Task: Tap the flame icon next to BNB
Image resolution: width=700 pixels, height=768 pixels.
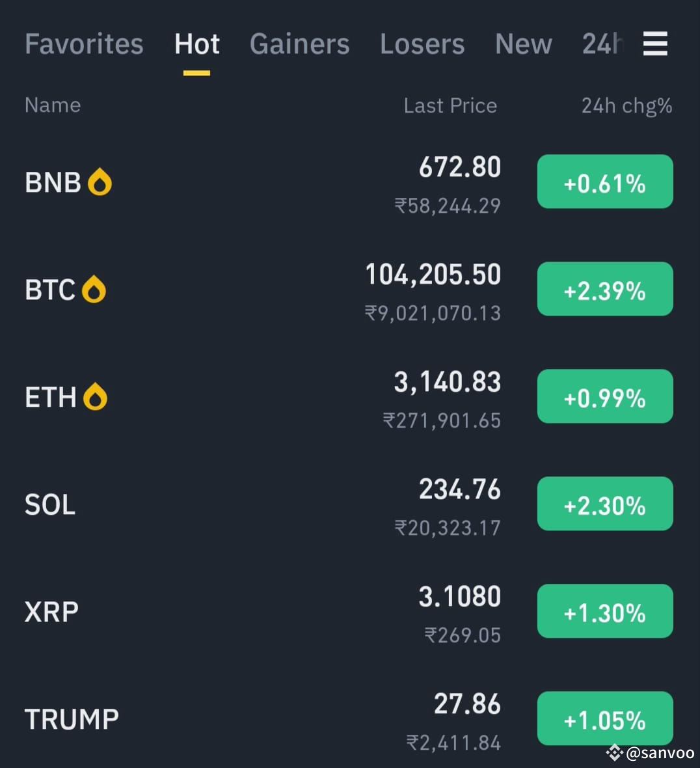Action: tap(100, 182)
